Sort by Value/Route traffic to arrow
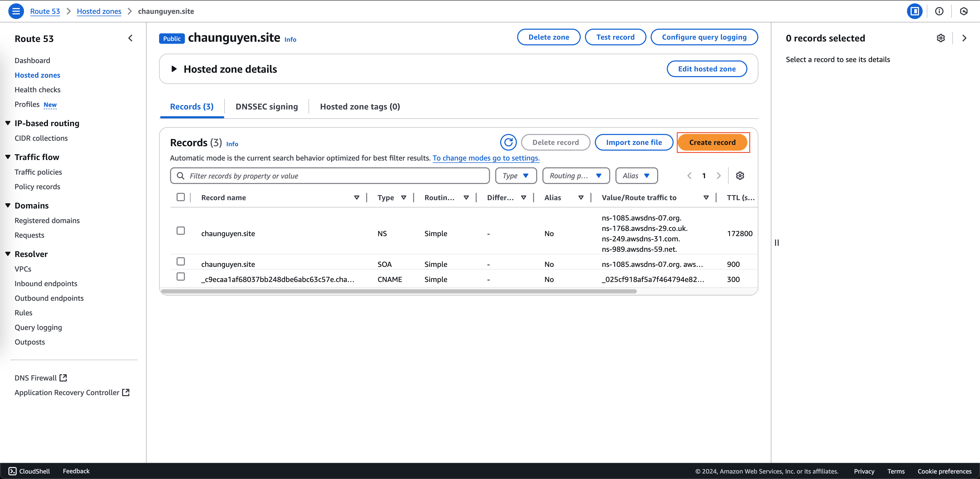Screen dimensions: 980x479 (706, 198)
